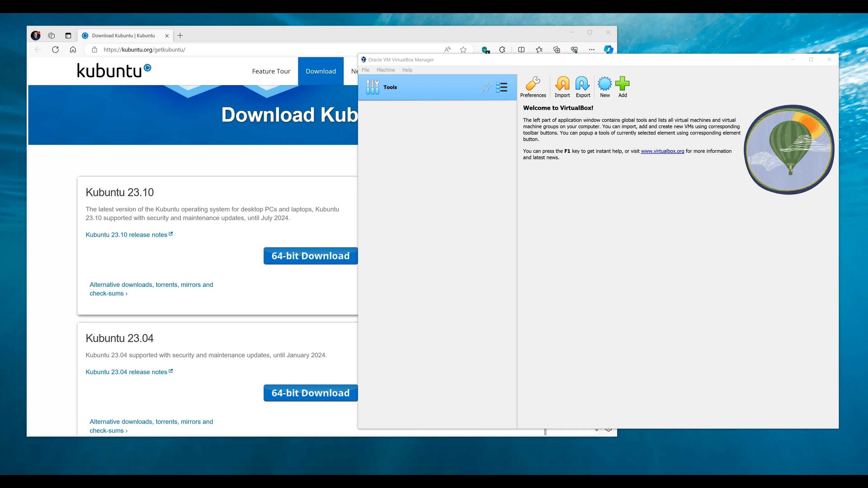Toggle split screen view in Edge
The width and height of the screenshot is (868, 488).
(521, 49)
